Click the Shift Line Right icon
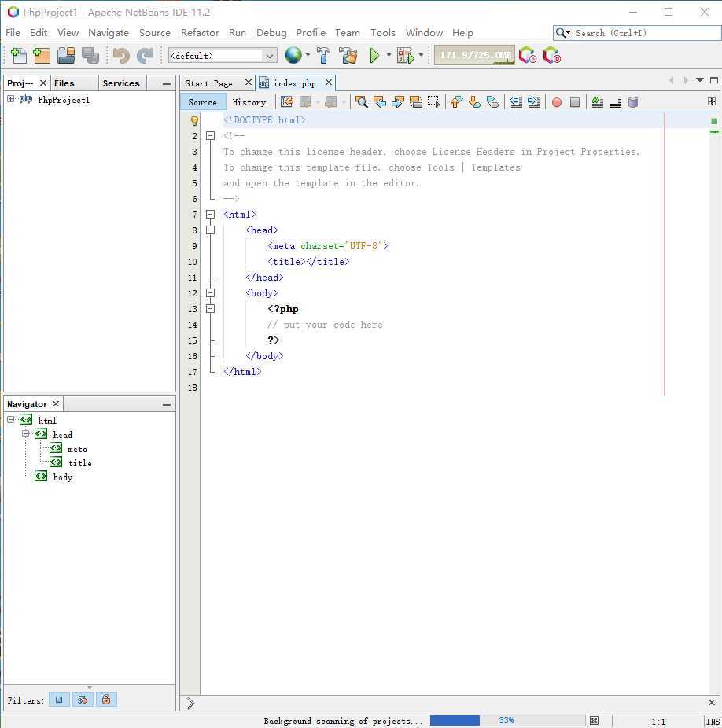The image size is (722, 728). tap(534, 102)
